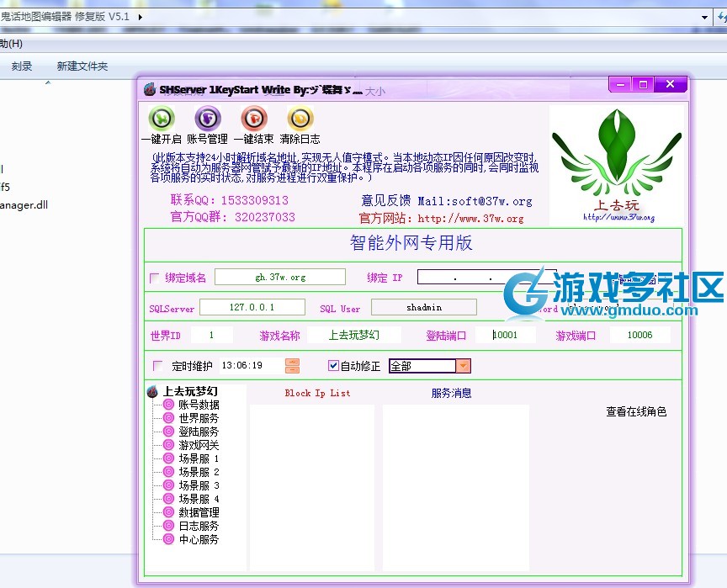Minimize the SHServer window
This screenshot has height=588, width=727.
point(620,84)
